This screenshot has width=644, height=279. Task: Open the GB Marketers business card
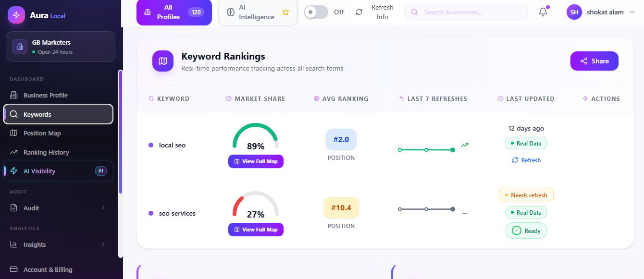[x=61, y=47]
